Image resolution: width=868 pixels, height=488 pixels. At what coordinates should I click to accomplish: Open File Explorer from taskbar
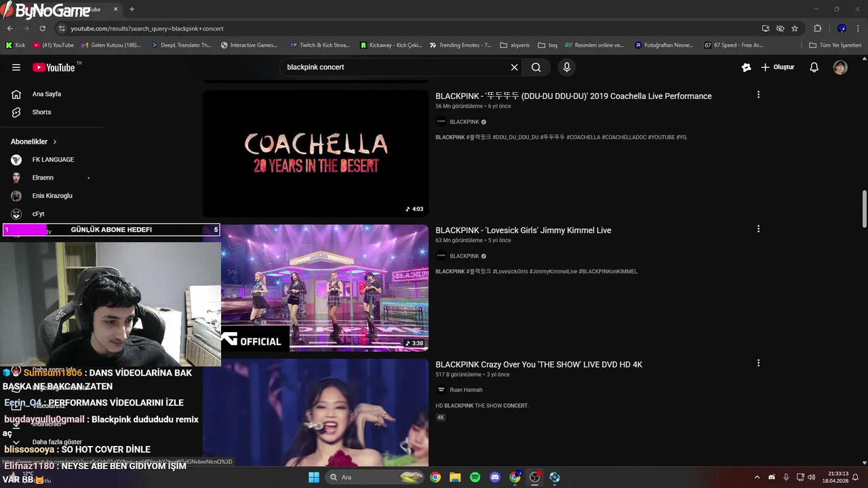pyautogui.click(x=455, y=477)
